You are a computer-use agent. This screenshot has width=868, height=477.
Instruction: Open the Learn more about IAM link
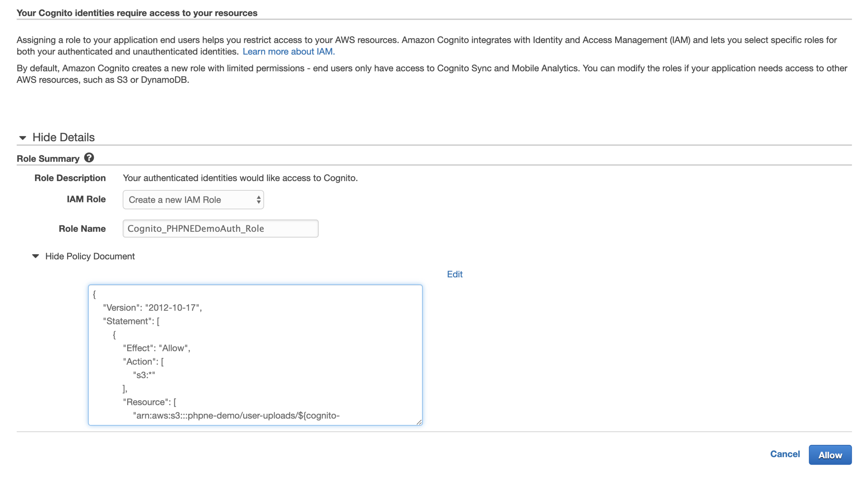click(288, 52)
